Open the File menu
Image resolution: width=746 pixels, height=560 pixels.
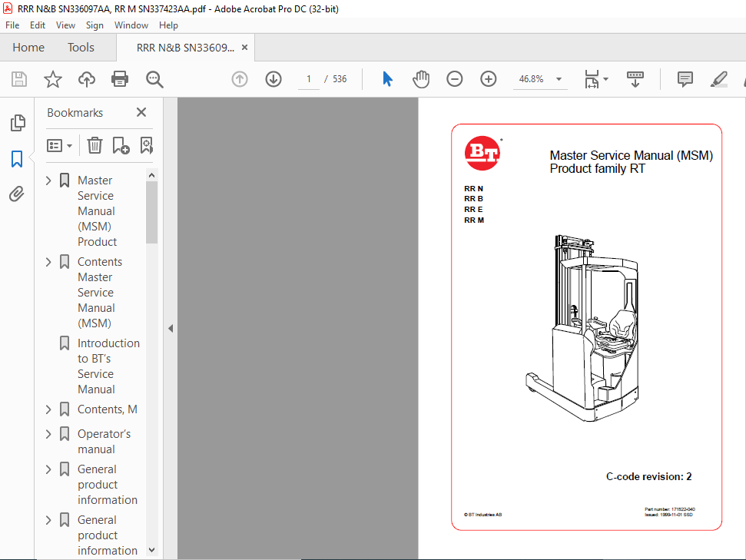pos(12,25)
